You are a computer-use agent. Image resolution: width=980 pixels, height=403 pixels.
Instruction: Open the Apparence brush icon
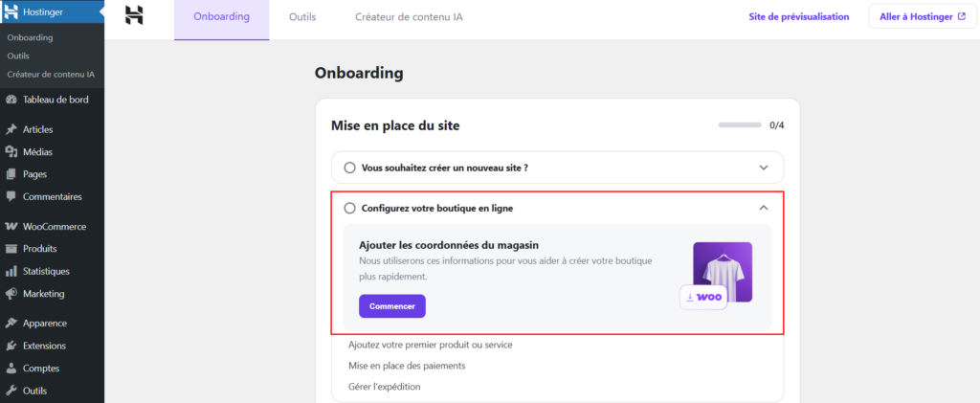(x=11, y=324)
